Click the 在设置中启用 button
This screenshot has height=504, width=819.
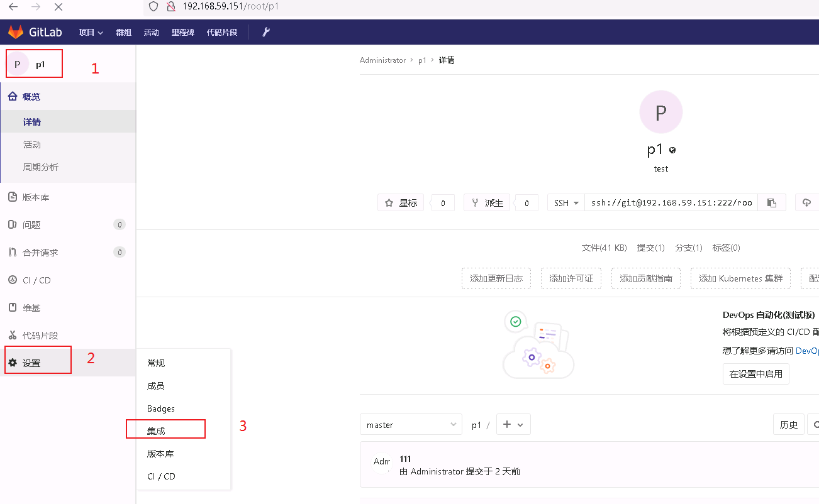point(755,373)
